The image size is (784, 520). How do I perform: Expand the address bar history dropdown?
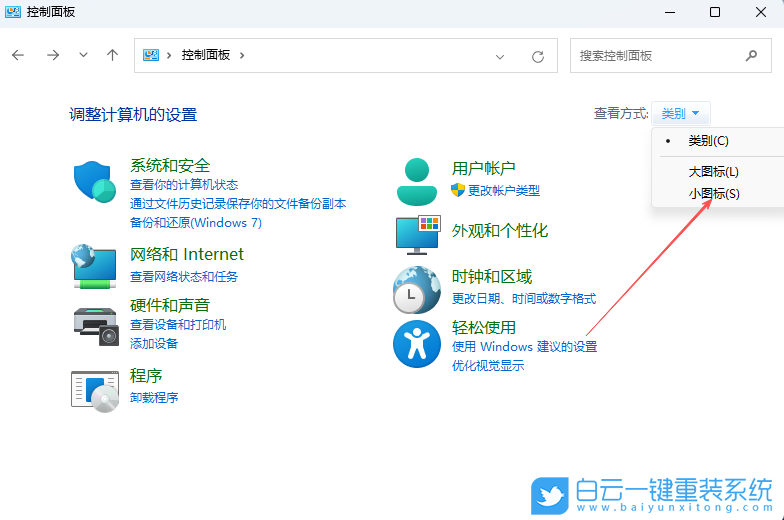pyautogui.click(x=500, y=56)
